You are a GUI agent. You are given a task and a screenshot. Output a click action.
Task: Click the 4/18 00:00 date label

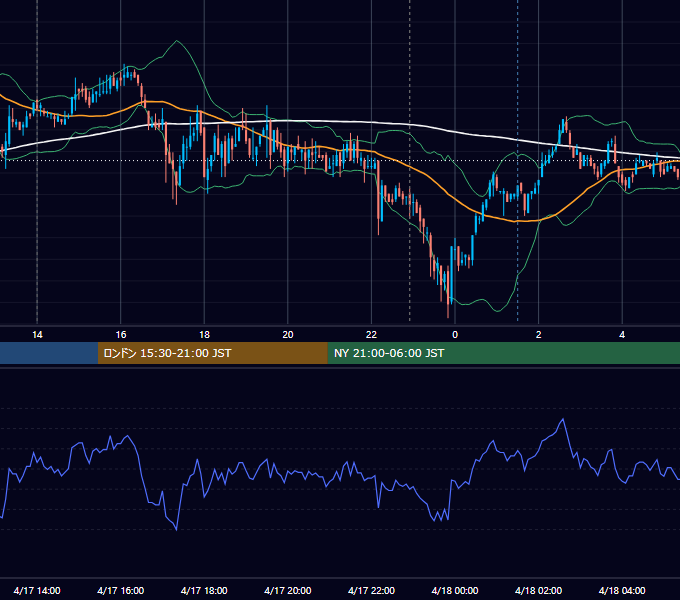(455, 590)
